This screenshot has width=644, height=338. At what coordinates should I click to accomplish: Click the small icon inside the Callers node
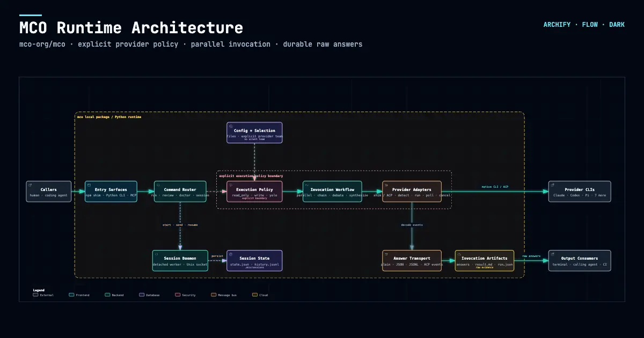tap(30, 185)
